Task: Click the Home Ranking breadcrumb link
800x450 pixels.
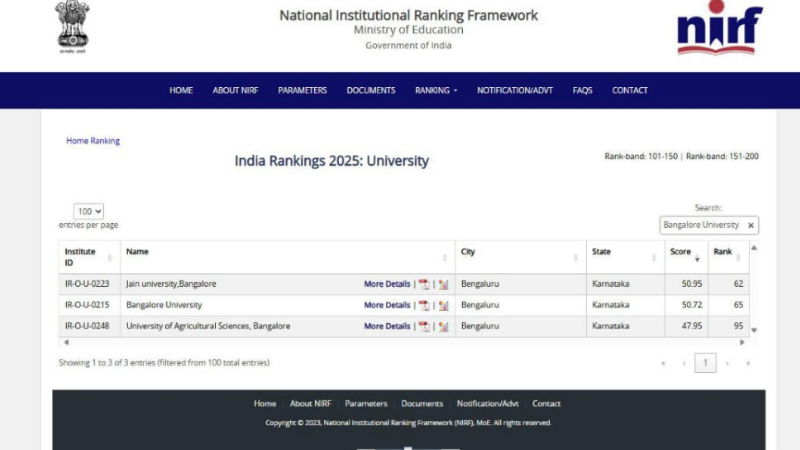Action: (93, 141)
